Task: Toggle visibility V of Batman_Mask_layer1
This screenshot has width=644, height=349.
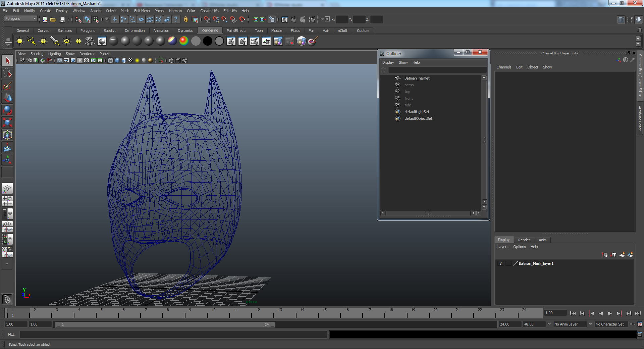Action: point(501,263)
